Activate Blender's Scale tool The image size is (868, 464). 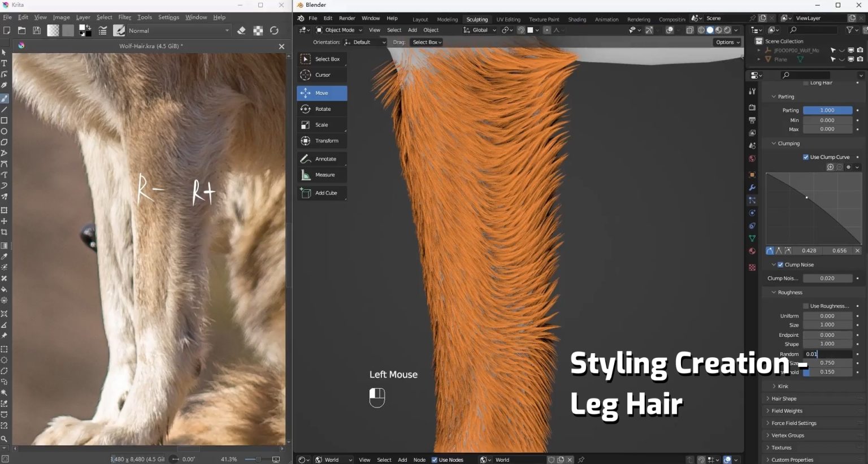322,124
